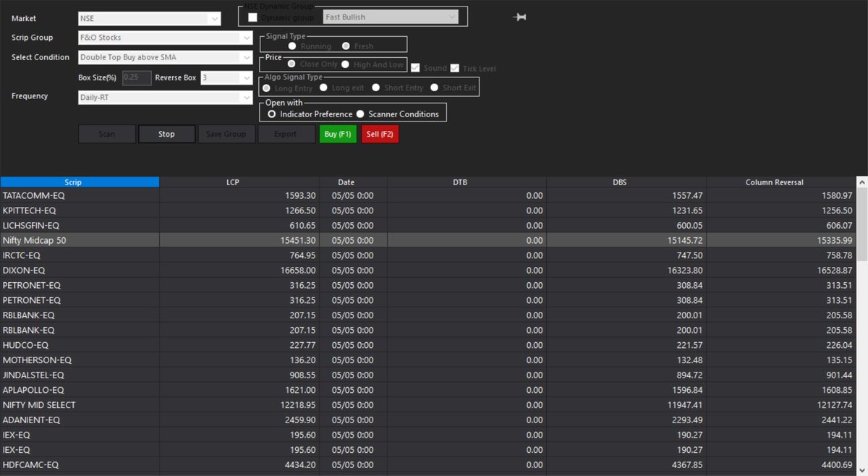Sort by the Column Reversal header
The width and height of the screenshot is (868, 476).
click(780, 182)
